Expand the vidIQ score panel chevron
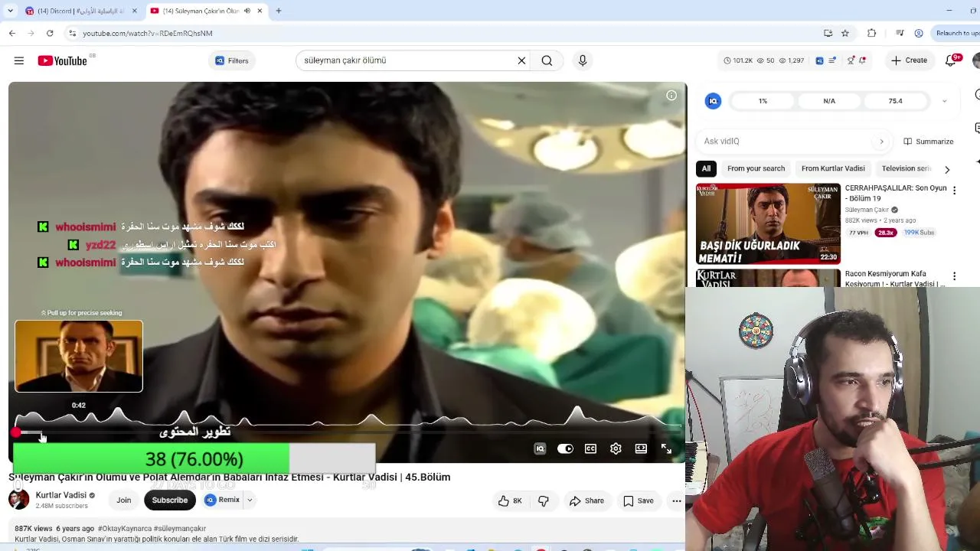This screenshot has width=980, height=551. coord(944,101)
